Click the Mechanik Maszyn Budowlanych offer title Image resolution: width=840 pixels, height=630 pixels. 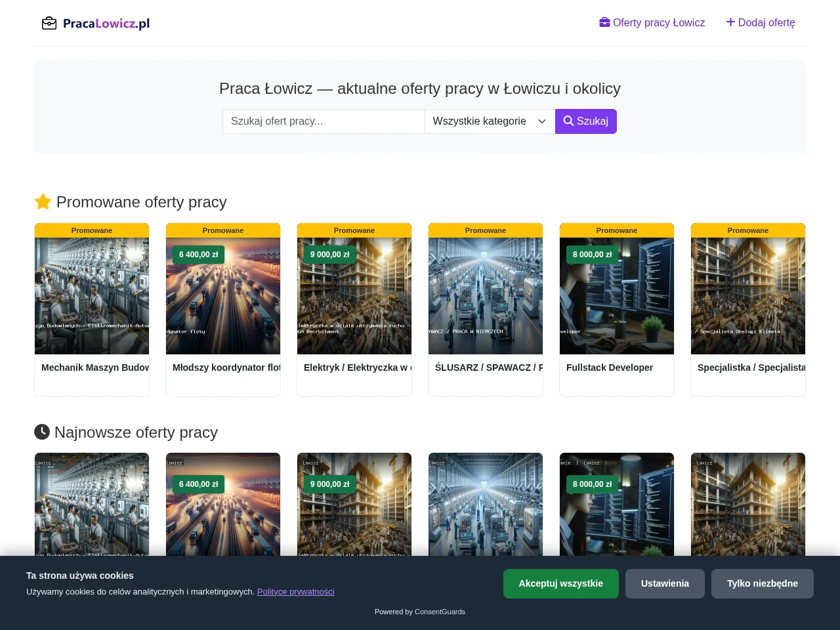click(95, 367)
